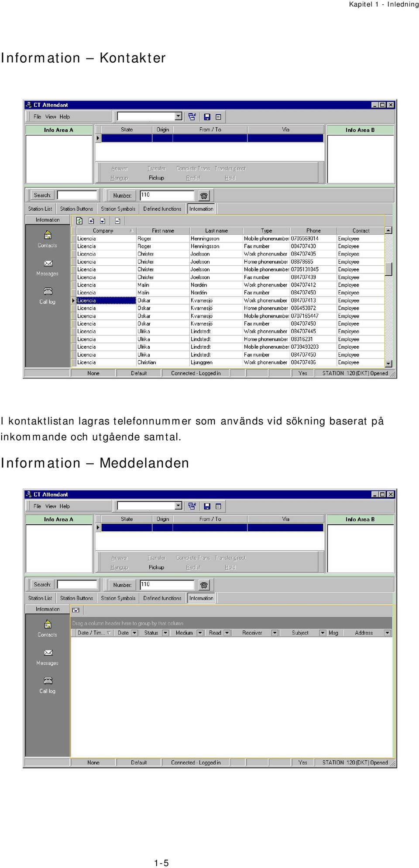Click network view icon in upper window toolbar
The image size is (419, 868).
tap(192, 116)
